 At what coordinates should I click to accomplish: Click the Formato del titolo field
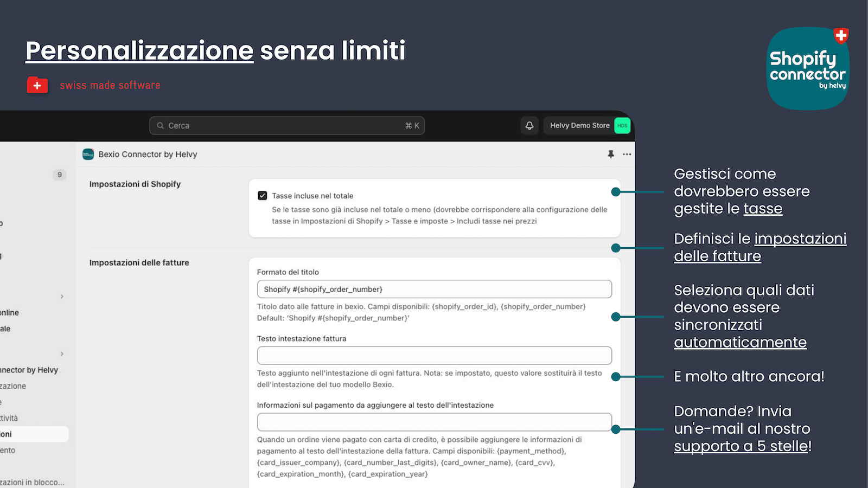tap(435, 289)
